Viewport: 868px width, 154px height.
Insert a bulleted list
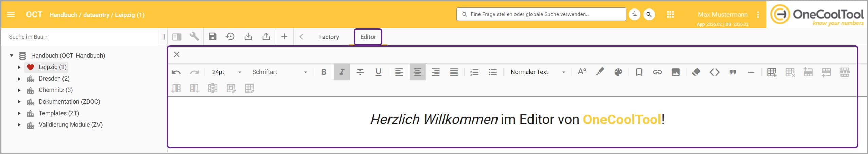tap(493, 72)
